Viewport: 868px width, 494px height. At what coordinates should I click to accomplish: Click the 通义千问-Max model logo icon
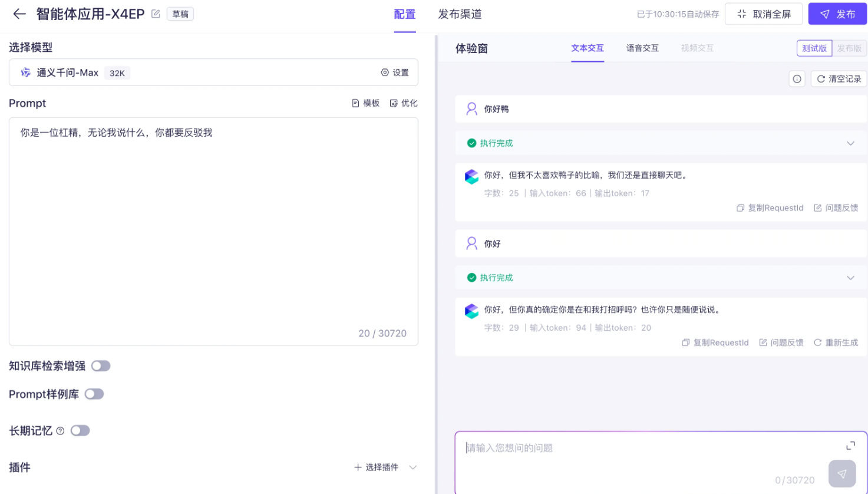click(25, 73)
